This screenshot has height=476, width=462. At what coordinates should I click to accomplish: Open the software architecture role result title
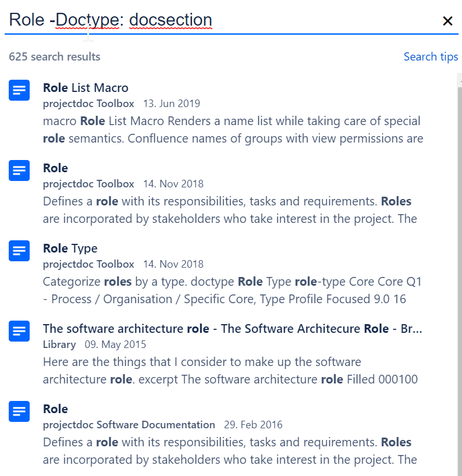[232, 329]
